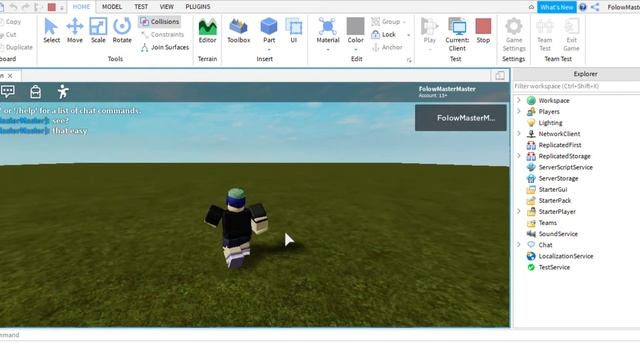Image resolution: width=640 pixels, height=360 pixels.
Task: Open Game Settings
Action: click(514, 35)
